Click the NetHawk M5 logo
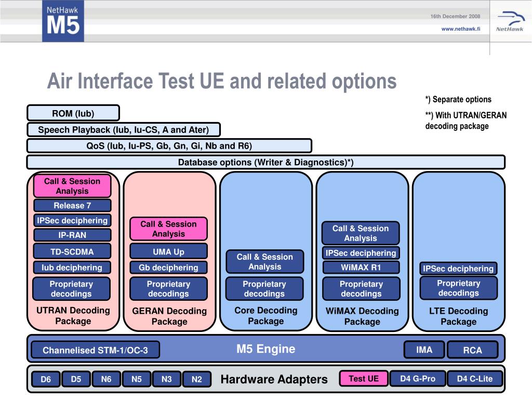Image resolution: width=532 pixels, height=399 pixels. coord(63,21)
